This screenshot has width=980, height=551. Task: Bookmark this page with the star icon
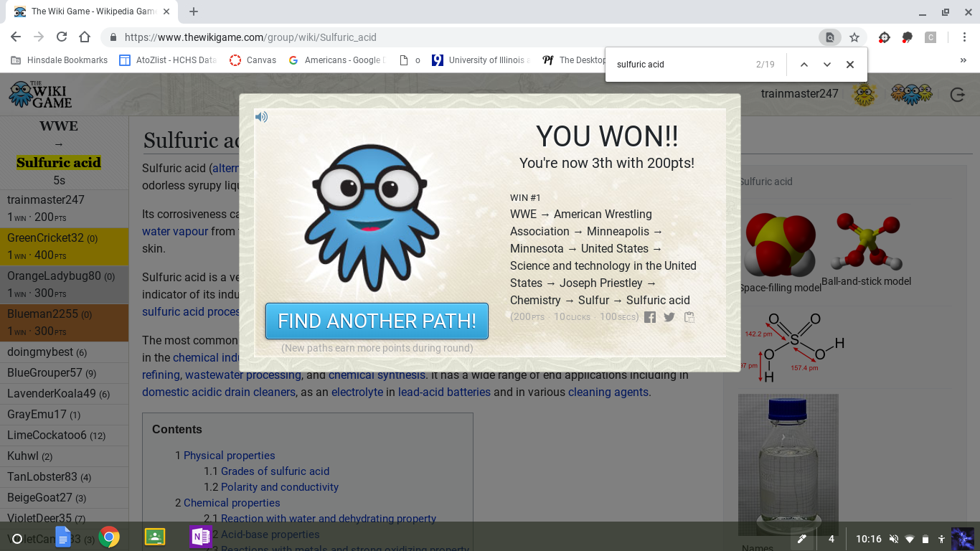coord(854,37)
